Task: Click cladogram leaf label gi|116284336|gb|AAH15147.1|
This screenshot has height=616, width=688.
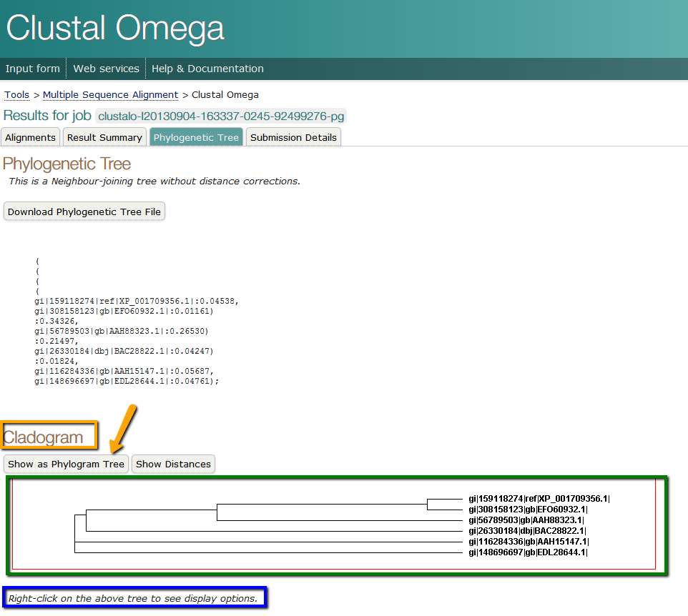Action: pyautogui.click(x=529, y=542)
